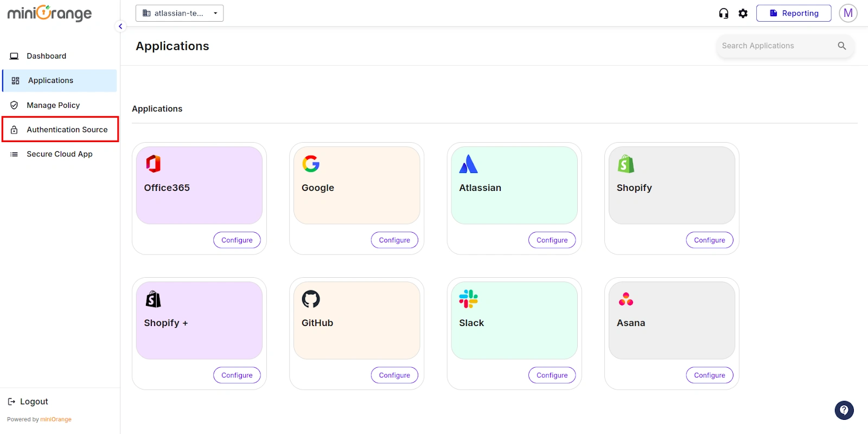Select the Asana card title
Screen dimensions: 868x434
[631, 323]
